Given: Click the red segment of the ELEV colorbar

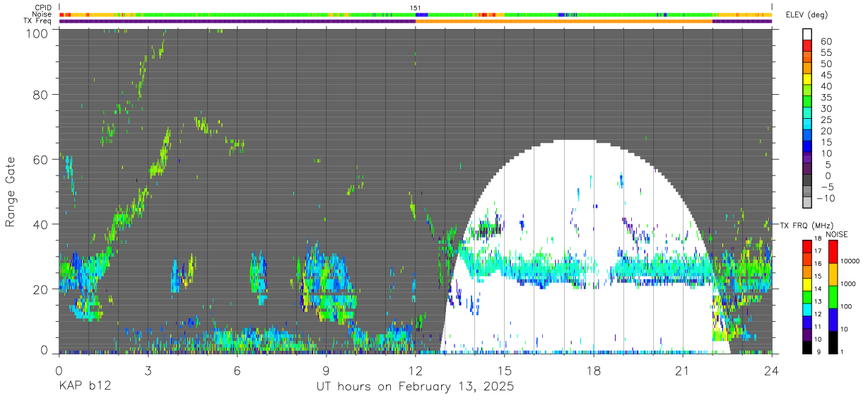Looking at the screenshot, I should pyautogui.click(x=807, y=46).
